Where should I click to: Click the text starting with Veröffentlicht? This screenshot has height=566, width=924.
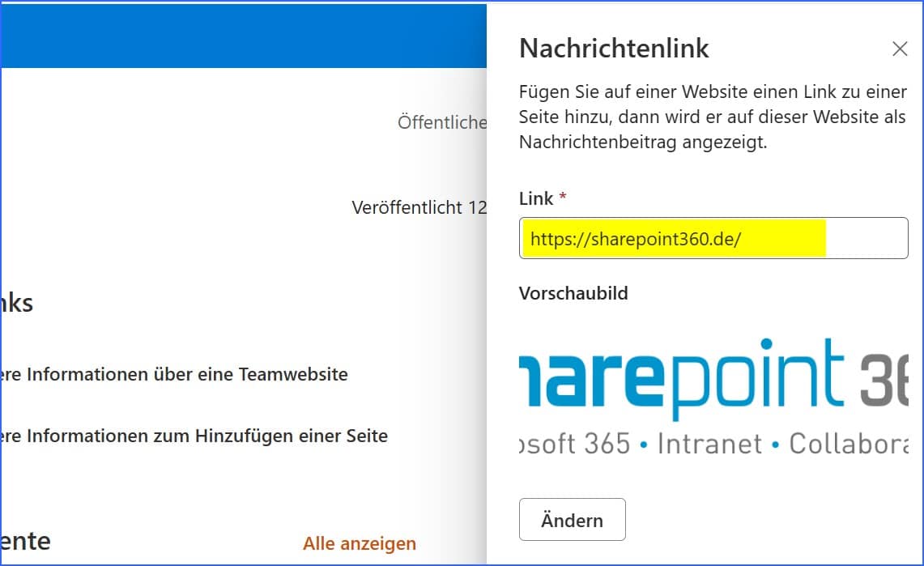click(419, 207)
